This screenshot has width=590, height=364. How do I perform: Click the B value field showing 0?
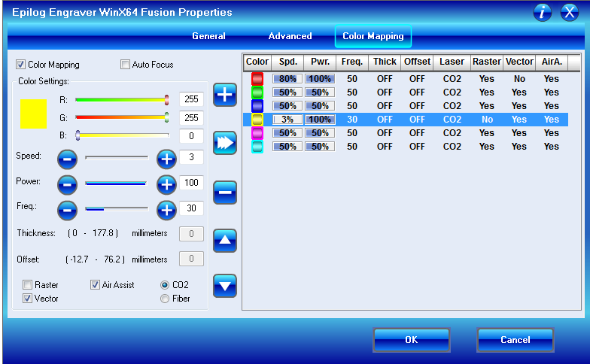click(191, 135)
